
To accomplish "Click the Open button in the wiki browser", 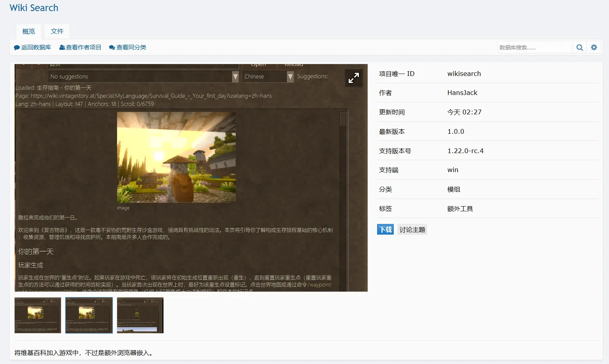I will point(258,64).
